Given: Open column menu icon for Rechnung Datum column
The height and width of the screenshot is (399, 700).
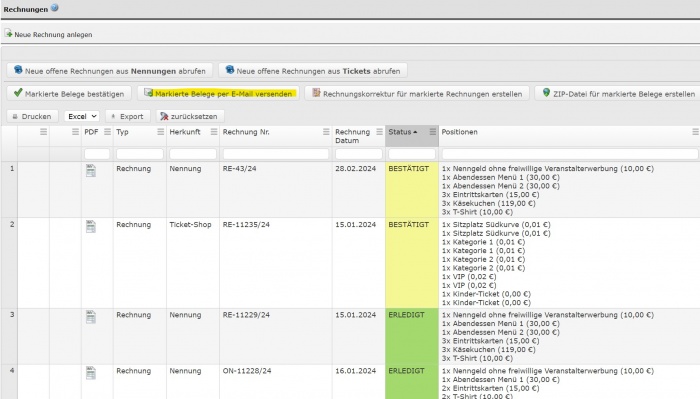Looking at the screenshot, I should (x=379, y=132).
